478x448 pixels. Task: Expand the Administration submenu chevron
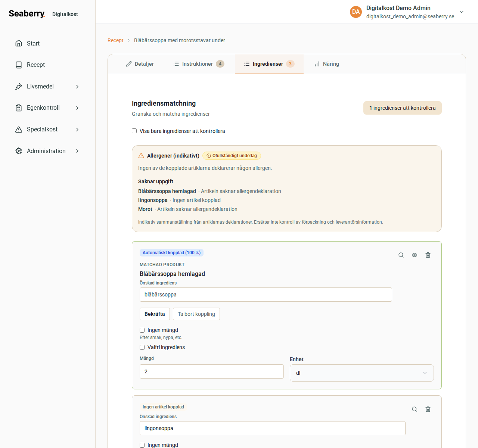pyautogui.click(x=77, y=151)
